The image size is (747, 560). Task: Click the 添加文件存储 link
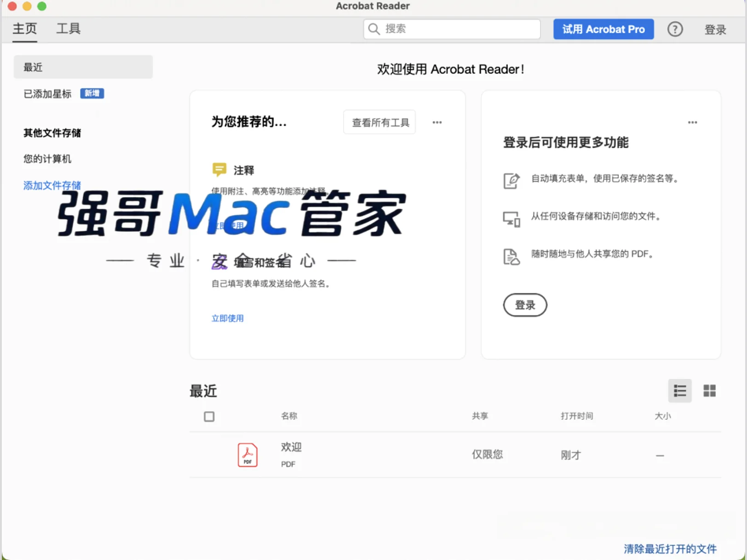coord(52,185)
